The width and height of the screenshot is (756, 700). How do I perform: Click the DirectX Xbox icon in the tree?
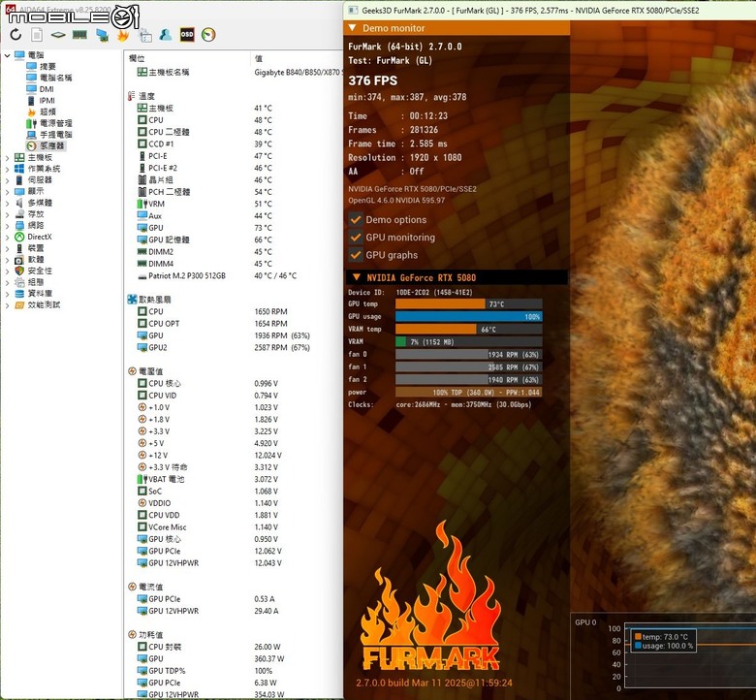coord(19,237)
